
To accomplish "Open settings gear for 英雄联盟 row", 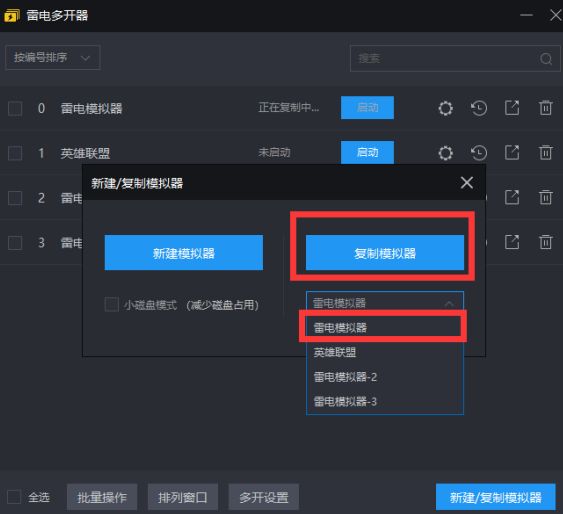I will 445,153.
